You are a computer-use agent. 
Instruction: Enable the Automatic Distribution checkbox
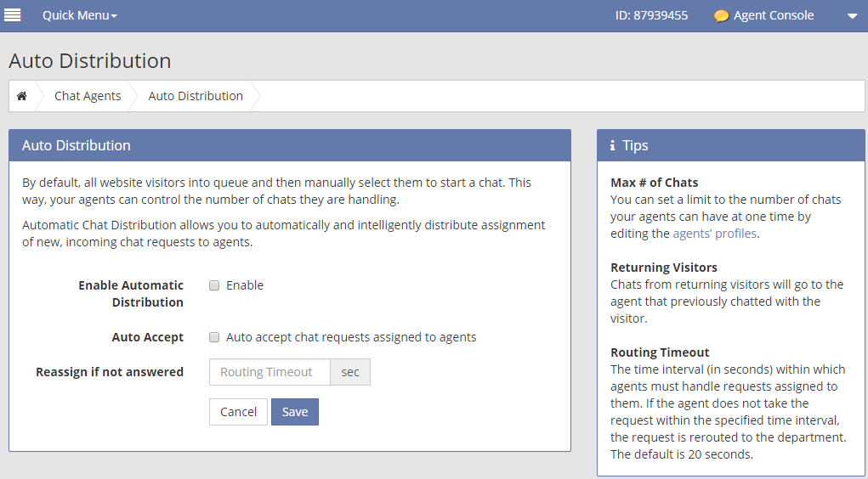point(214,285)
